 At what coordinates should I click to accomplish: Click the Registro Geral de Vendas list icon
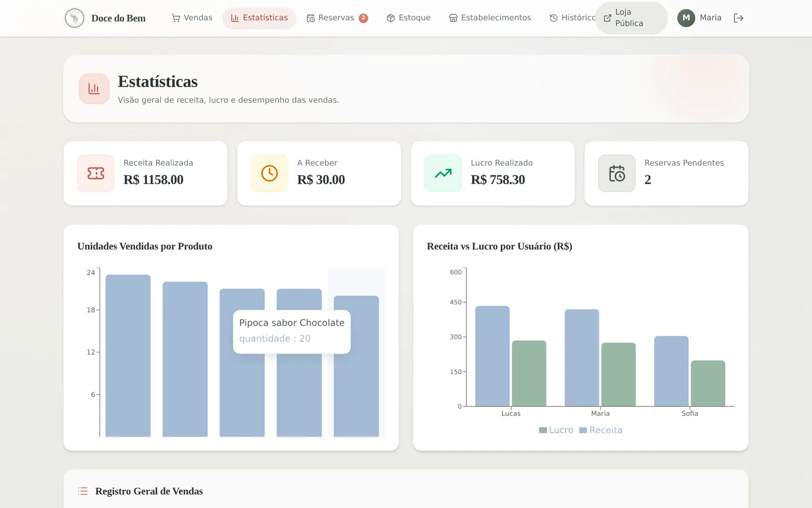tap(83, 491)
